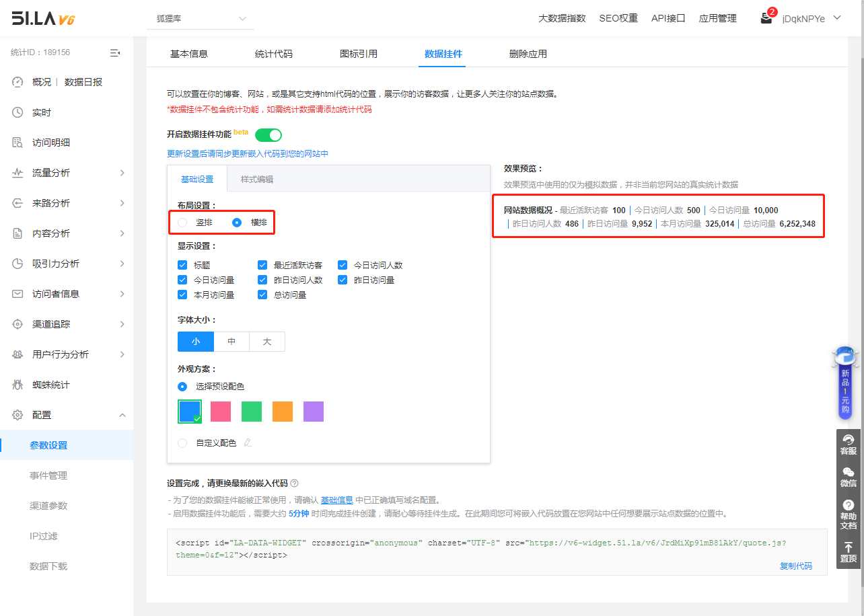Collapse the sidebar using the menu icon
864x616 pixels.
(x=115, y=52)
